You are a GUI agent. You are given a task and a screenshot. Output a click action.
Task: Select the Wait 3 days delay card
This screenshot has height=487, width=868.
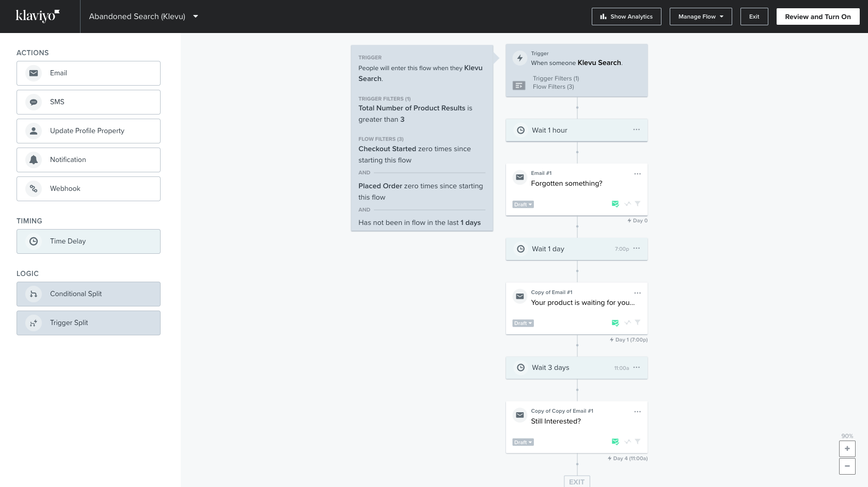577,368
